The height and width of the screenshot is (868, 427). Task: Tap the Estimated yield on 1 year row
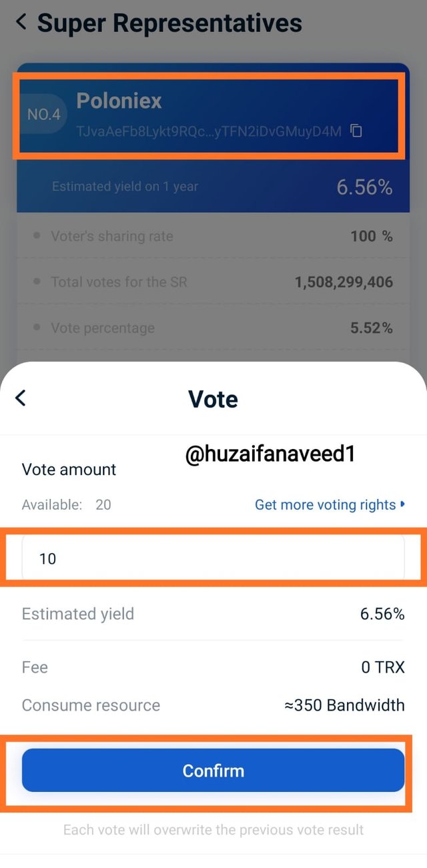[x=213, y=187]
